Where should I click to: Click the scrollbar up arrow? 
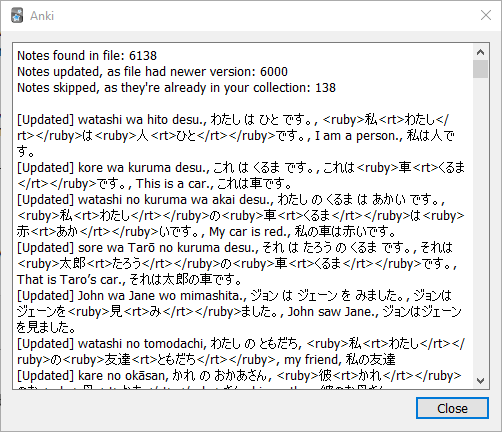click(x=480, y=52)
